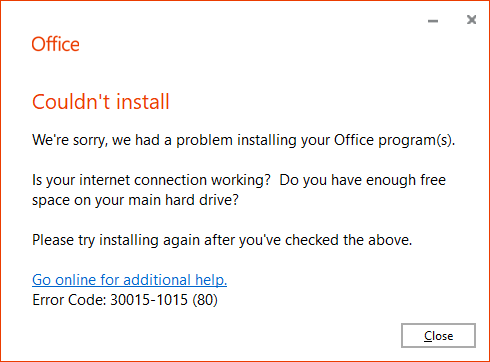
Task: Click the 'Error Code:' label
Action: (x=69, y=300)
